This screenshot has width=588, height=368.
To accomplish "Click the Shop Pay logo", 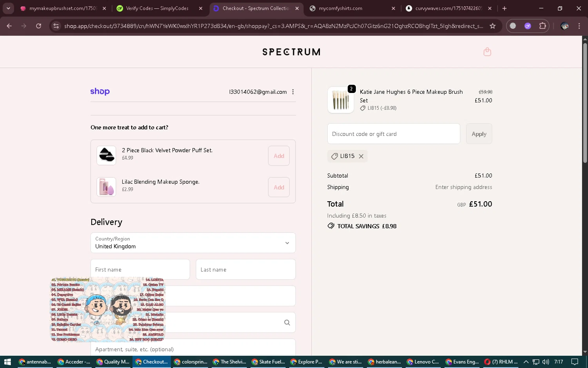I will (x=100, y=91).
